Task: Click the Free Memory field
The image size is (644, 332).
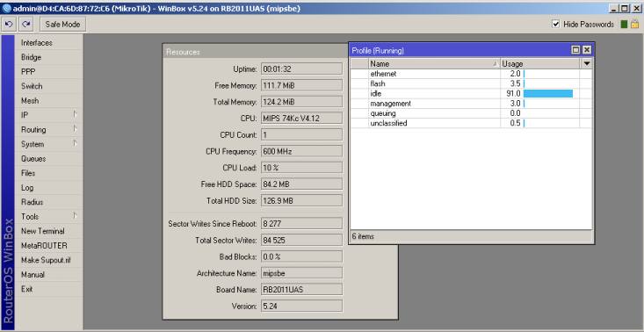Action: (x=301, y=85)
